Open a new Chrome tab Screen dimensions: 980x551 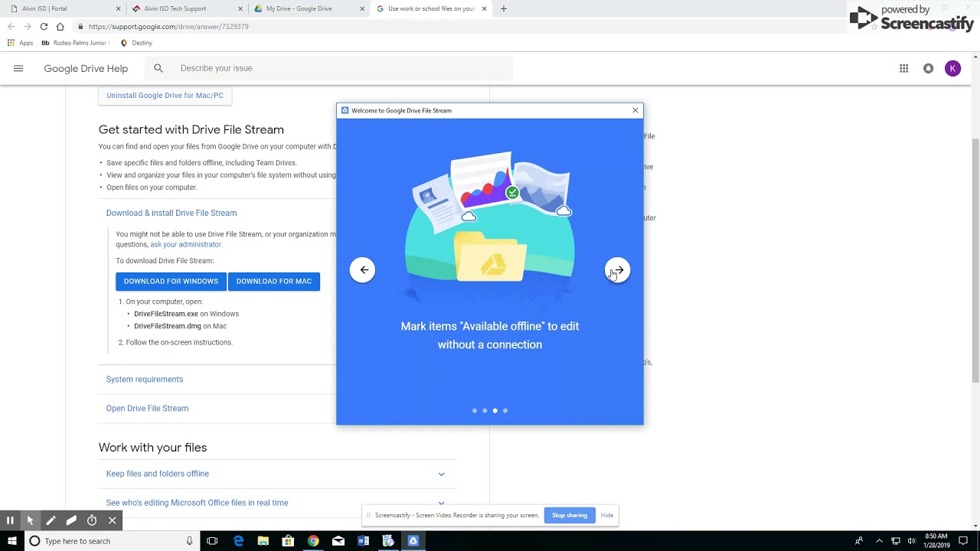503,8
